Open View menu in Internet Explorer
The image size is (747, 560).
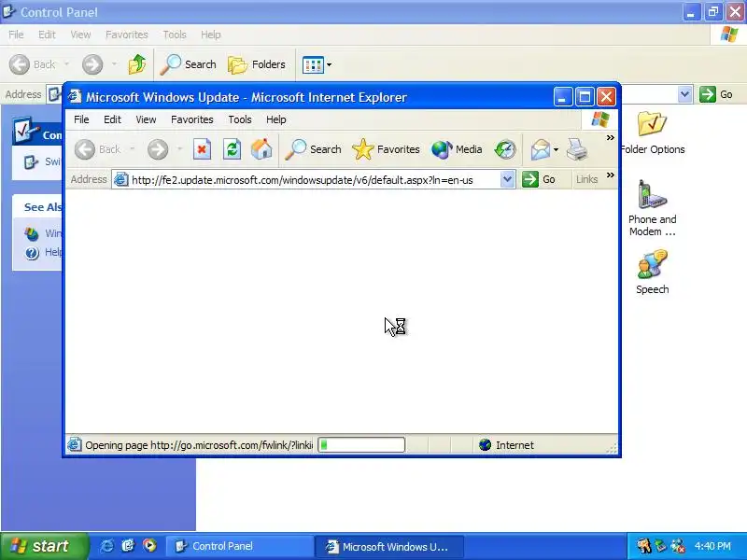[x=146, y=119]
